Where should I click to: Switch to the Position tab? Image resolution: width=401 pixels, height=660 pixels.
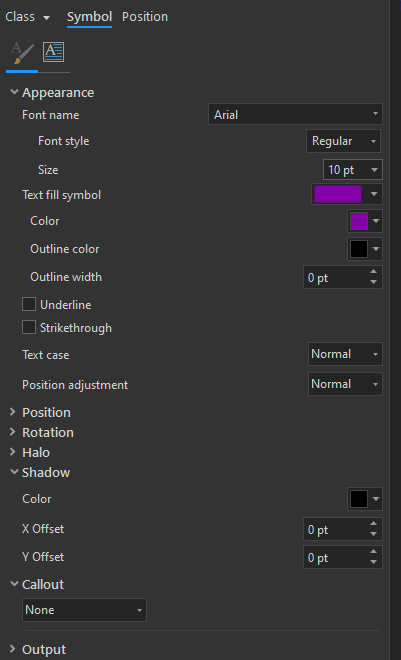(145, 17)
